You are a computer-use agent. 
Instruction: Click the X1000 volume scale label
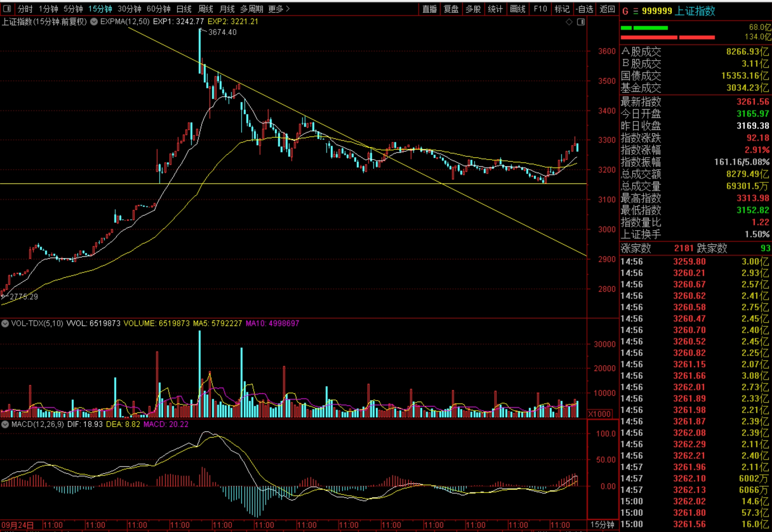(x=600, y=414)
